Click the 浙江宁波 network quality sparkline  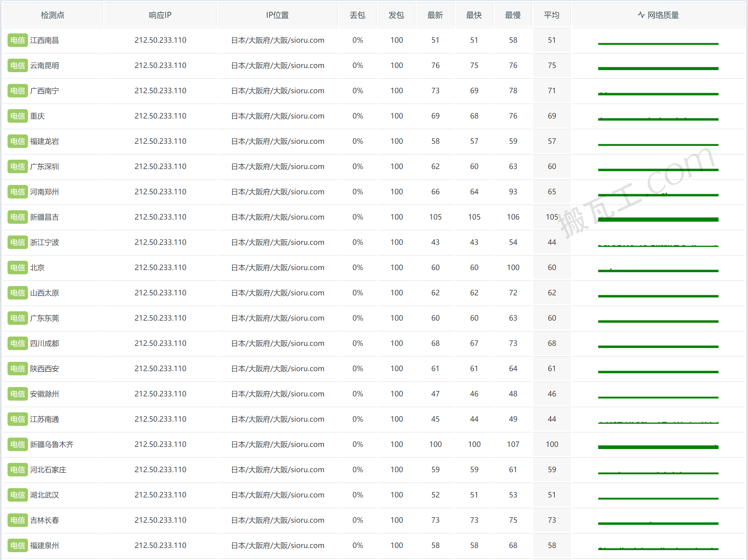pos(658,245)
